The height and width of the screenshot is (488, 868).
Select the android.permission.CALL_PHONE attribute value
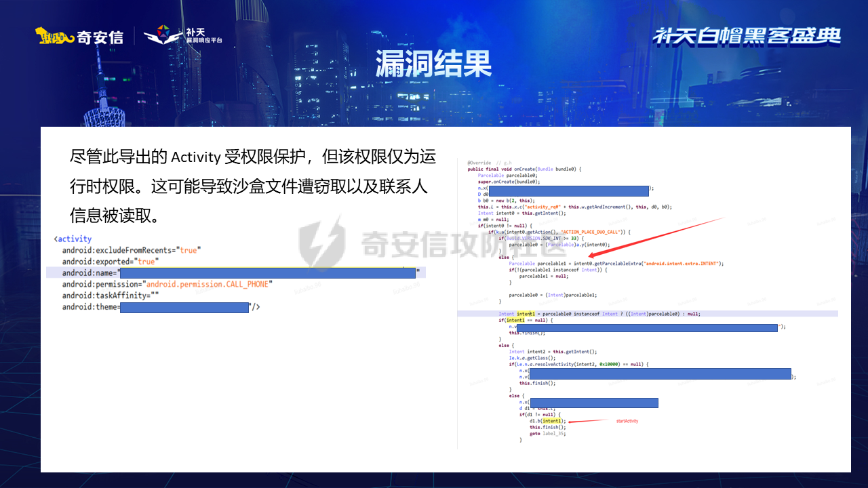point(209,284)
